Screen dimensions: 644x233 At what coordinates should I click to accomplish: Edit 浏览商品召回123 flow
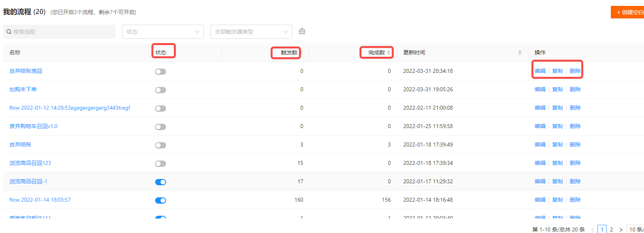point(540,163)
